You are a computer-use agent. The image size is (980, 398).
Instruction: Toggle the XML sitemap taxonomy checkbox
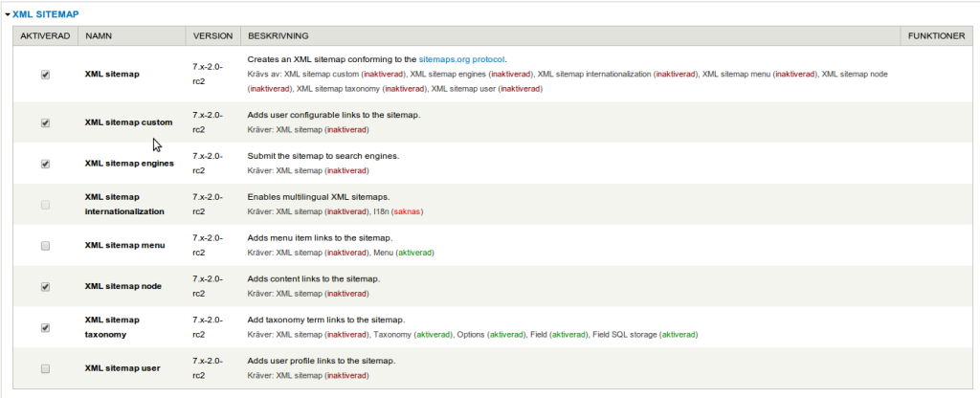(45, 327)
